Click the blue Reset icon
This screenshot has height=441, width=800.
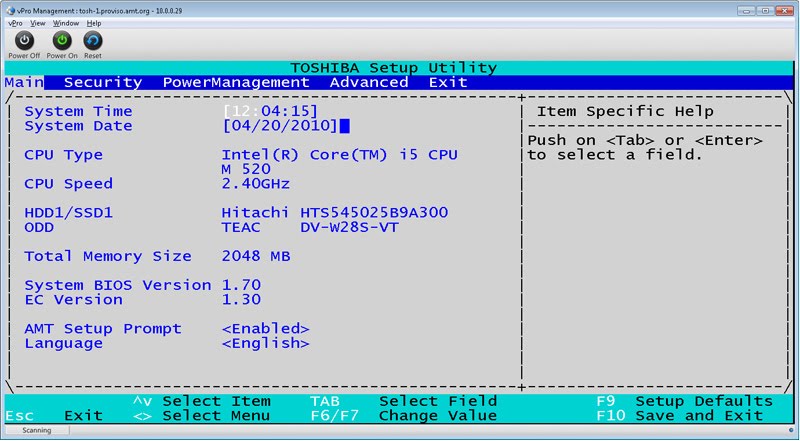tap(93, 41)
